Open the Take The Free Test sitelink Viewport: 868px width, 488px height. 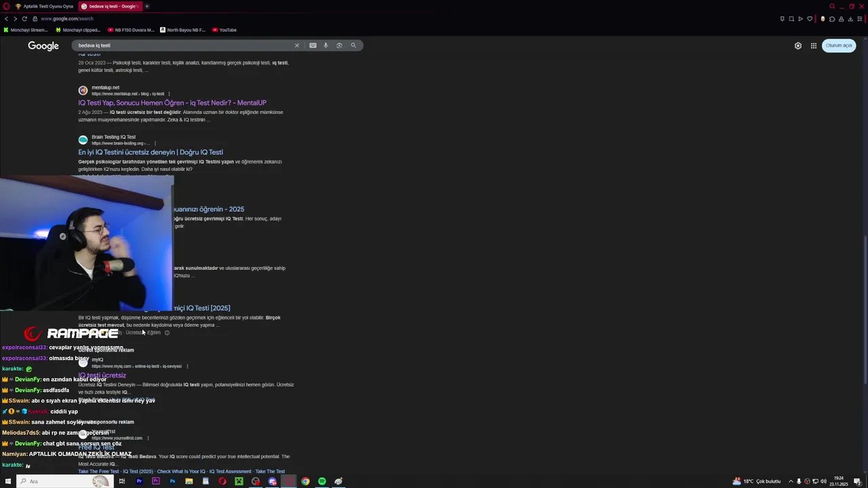click(98, 472)
